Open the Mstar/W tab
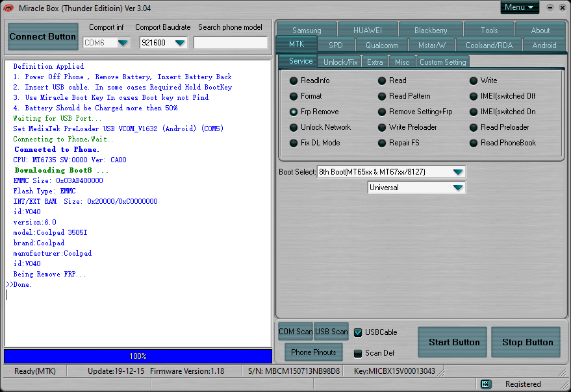 (x=432, y=45)
